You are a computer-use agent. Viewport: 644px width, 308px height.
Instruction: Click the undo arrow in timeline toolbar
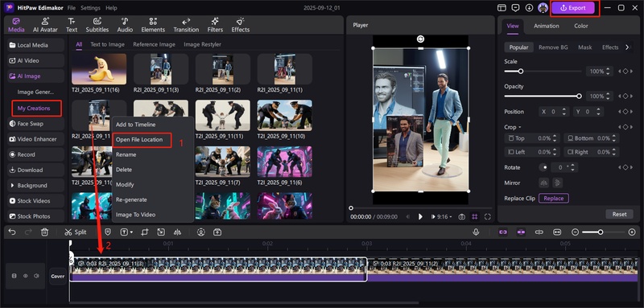(12, 232)
